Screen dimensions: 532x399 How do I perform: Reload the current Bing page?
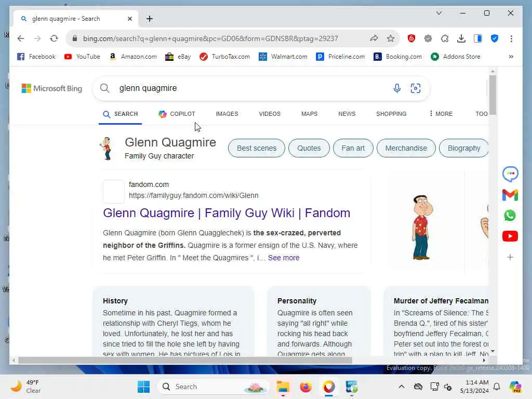pyautogui.click(x=54, y=38)
